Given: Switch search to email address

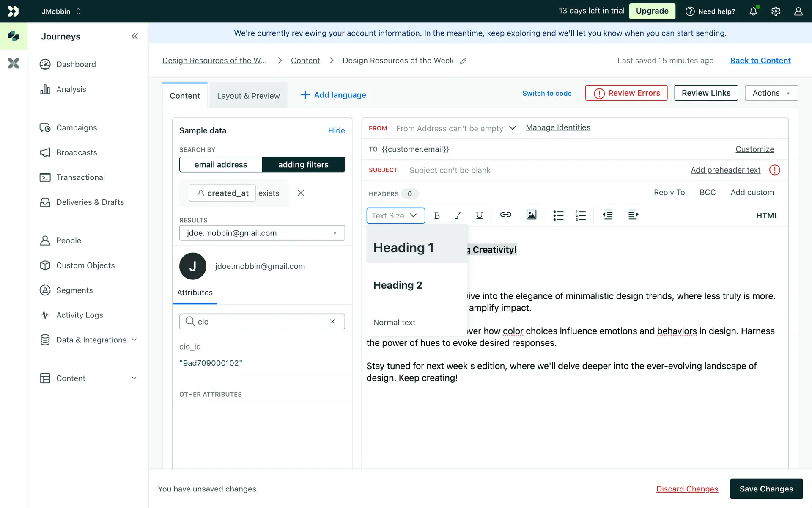Looking at the screenshot, I should pos(221,165).
